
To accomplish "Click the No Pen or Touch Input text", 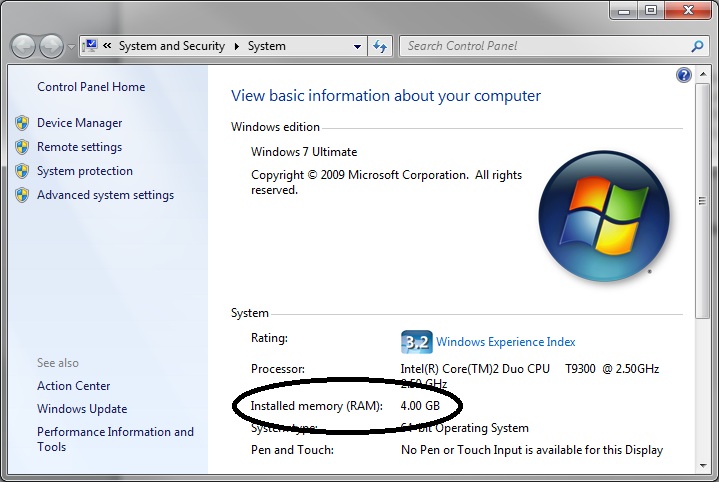I will point(532,450).
